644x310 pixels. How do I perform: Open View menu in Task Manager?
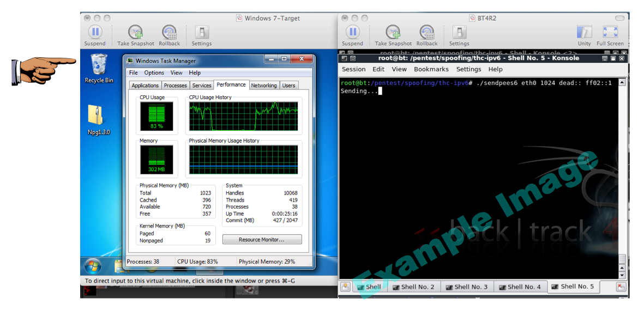click(x=176, y=72)
